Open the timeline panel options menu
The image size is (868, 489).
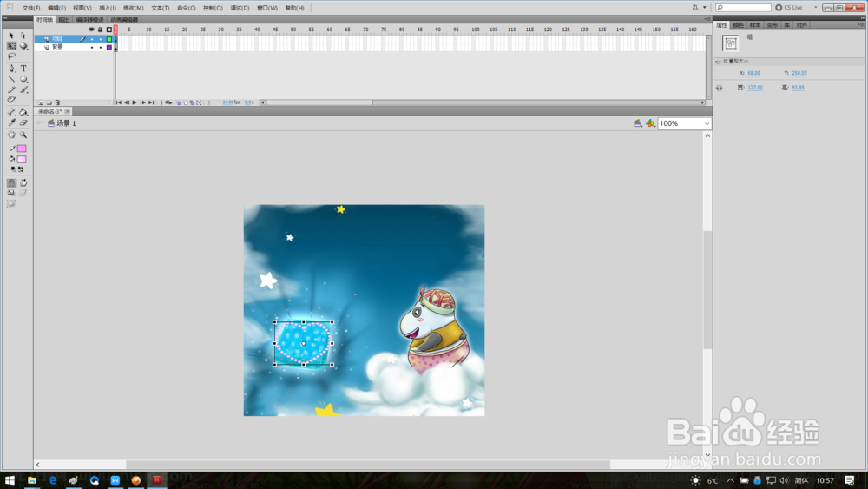(707, 19)
